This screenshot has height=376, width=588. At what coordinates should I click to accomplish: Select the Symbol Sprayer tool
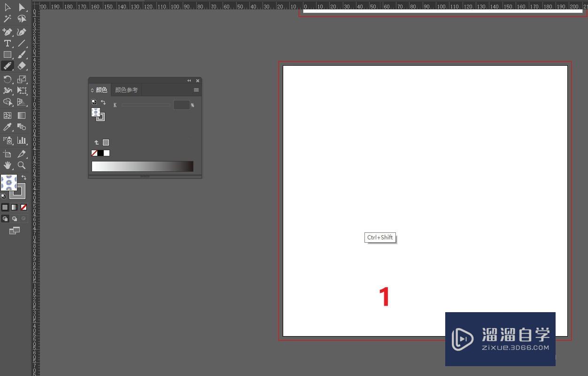tap(8, 140)
